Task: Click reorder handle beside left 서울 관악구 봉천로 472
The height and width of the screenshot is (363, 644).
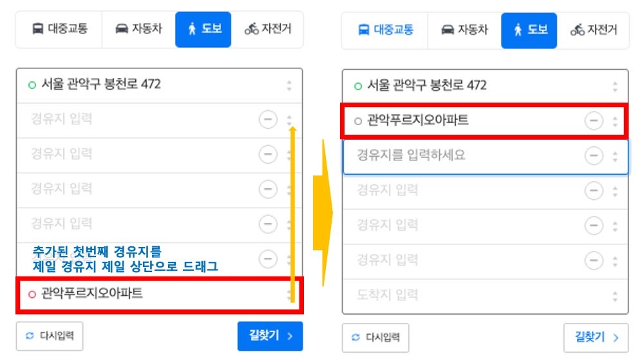Action: pyautogui.click(x=289, y=86)
